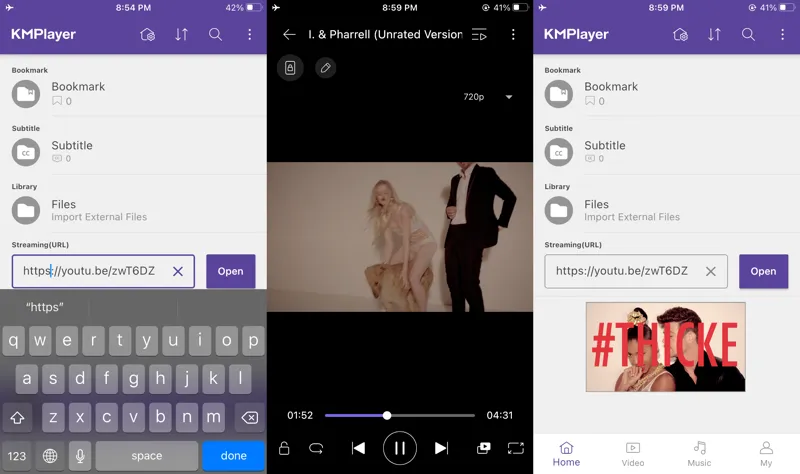800x474 pixels.
Task: Open the #THICKE video thumbnail
Action: click(665, 347)
